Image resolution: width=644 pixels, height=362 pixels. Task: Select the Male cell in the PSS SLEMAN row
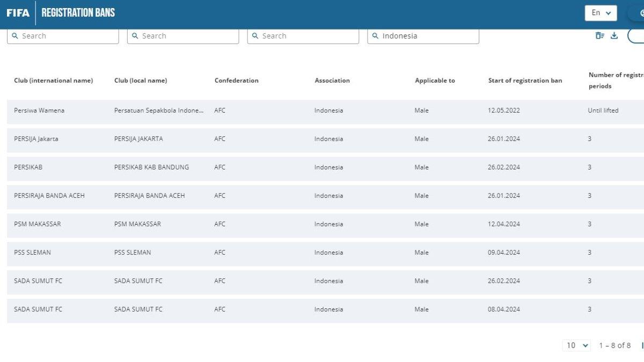[x=422, y=253]
